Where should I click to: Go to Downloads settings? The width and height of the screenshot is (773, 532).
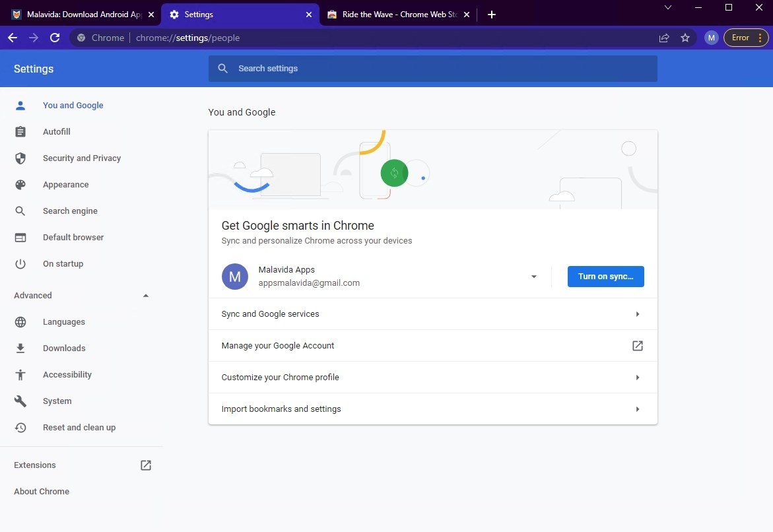point(64,348)
